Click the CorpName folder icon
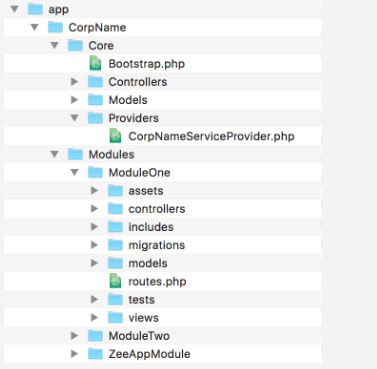377x369 pixels. (x=55, y=27)
